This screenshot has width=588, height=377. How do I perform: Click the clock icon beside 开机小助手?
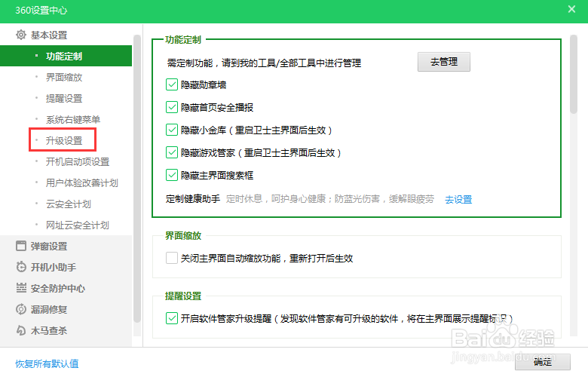(21, 267)
